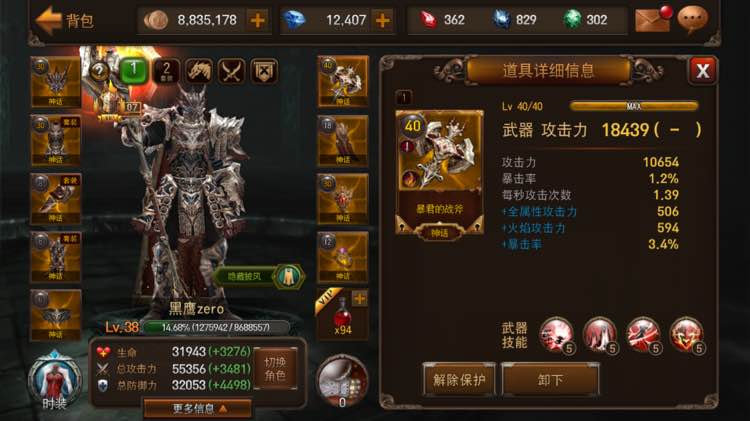This screenshot has height=421, width=750.
Task: Click the experience progress bar
Action: pyautogui.click(x=215, y=328)
